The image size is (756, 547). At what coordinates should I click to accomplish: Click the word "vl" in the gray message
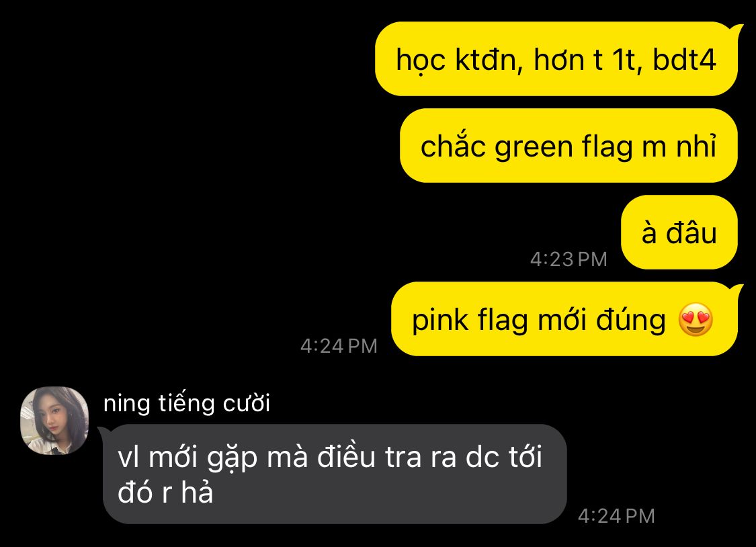click(128, 457)
